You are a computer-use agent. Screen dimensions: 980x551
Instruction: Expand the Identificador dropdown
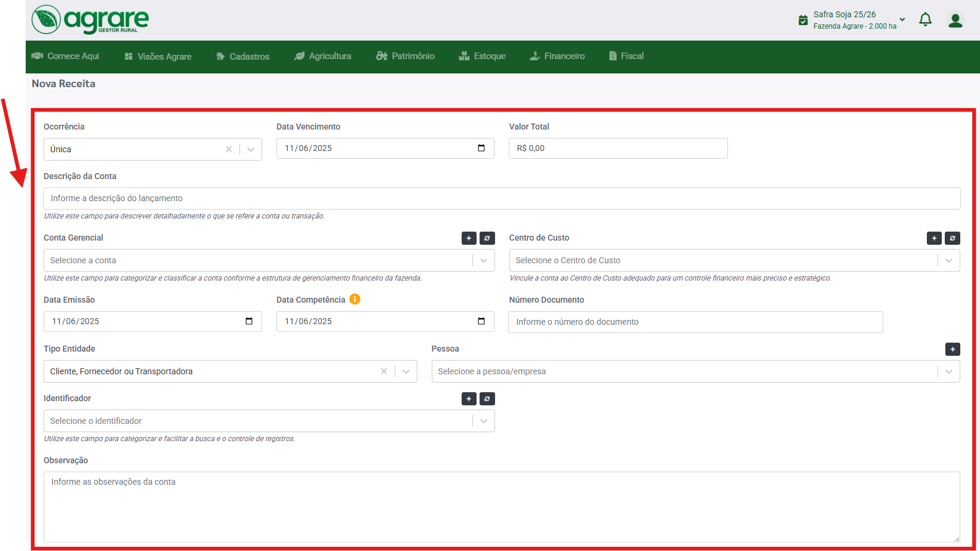(484, 421)
